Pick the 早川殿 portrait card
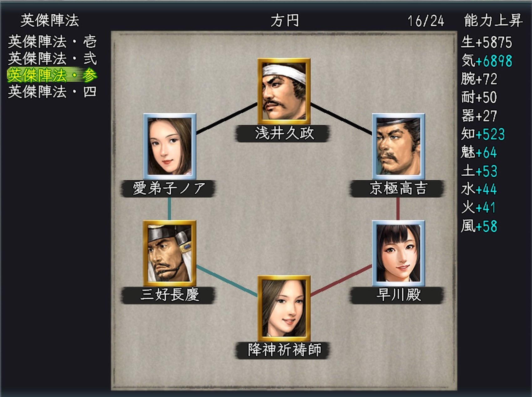532x397 pixels. point(398,253)
